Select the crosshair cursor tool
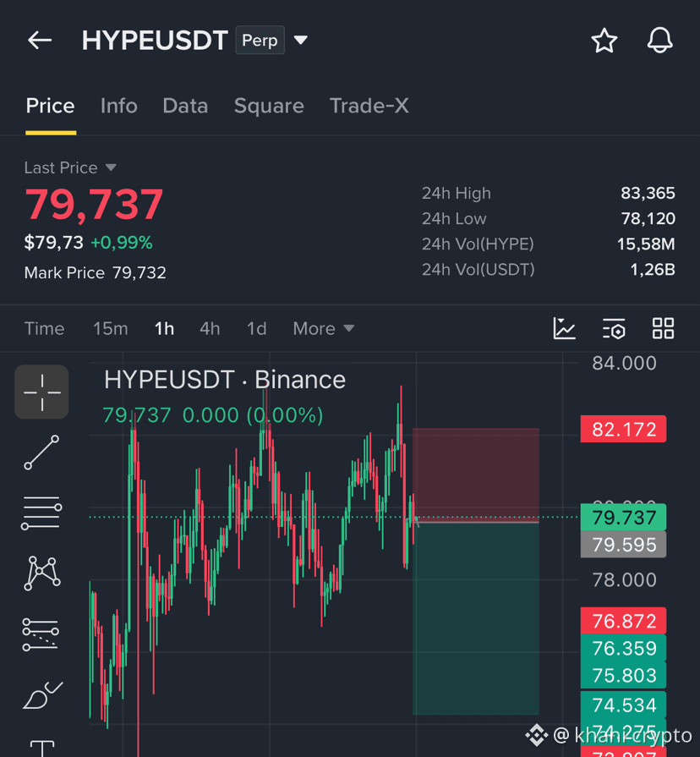700x757 pixels. coord(41,392)
